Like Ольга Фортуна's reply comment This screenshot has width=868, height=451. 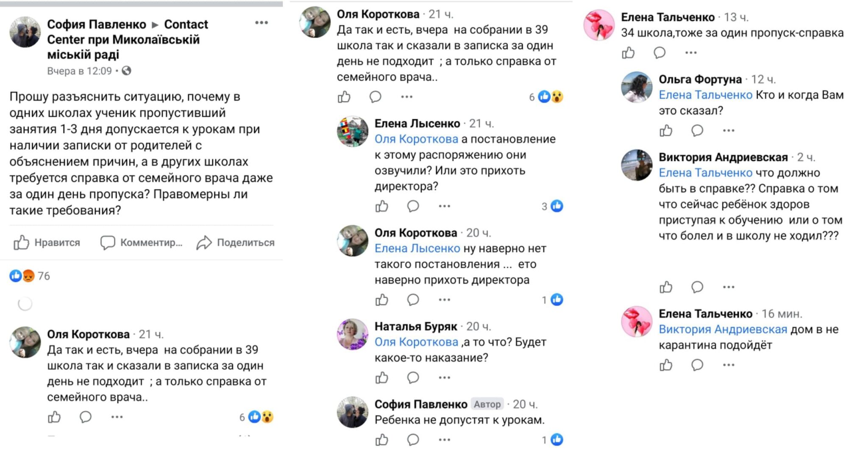pyautogui.click(x=666, y=131)
